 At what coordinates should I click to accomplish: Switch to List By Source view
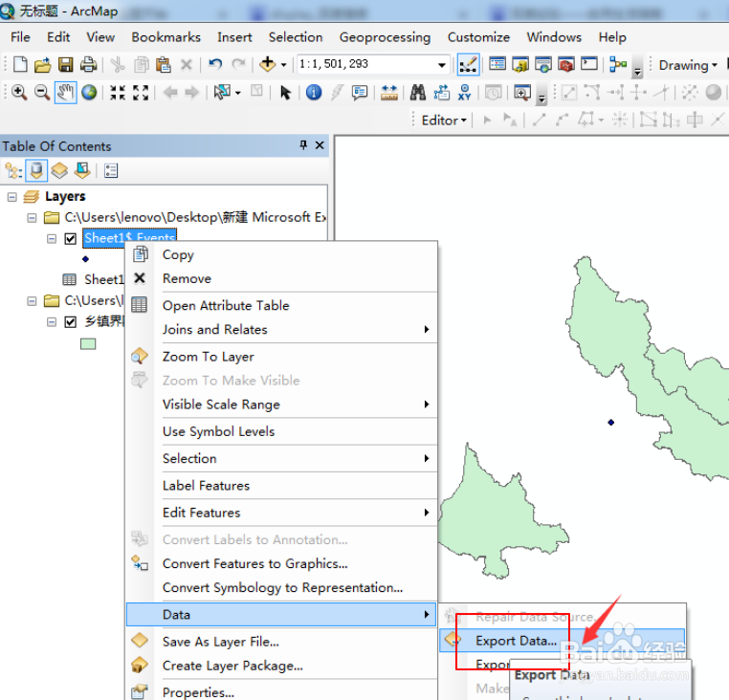click(x=36, y=170)
